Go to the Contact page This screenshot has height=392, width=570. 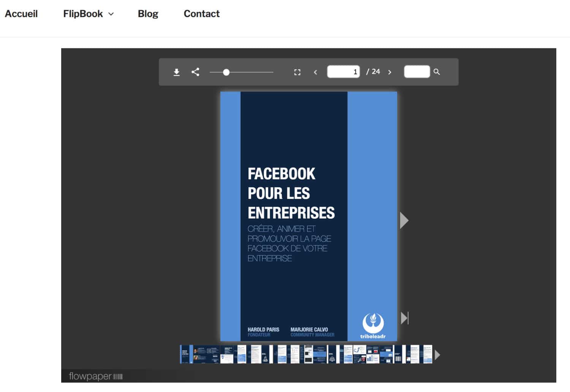click(x=201, y=14)
